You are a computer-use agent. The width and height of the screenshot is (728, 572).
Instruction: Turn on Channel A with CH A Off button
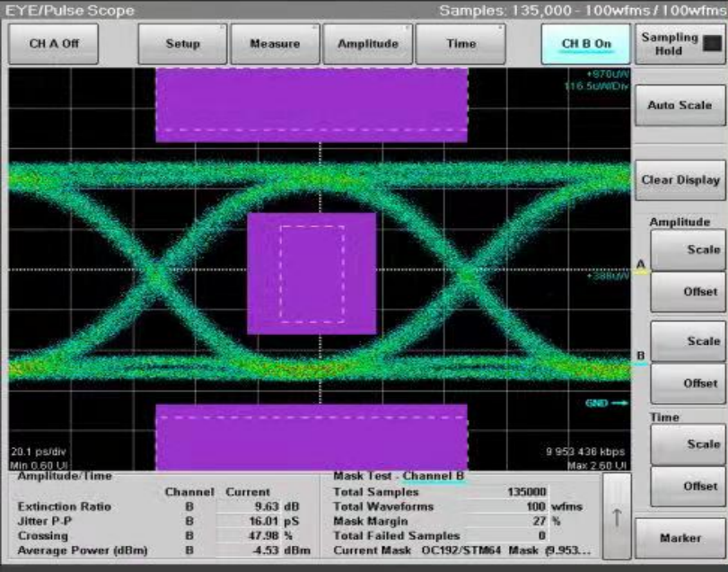54,44
